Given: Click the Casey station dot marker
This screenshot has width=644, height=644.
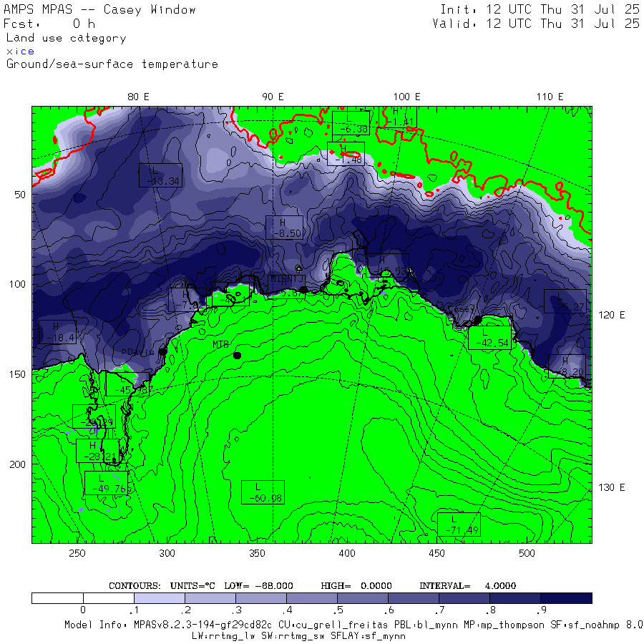Looking at the screenshot, I should click(478, 319).
